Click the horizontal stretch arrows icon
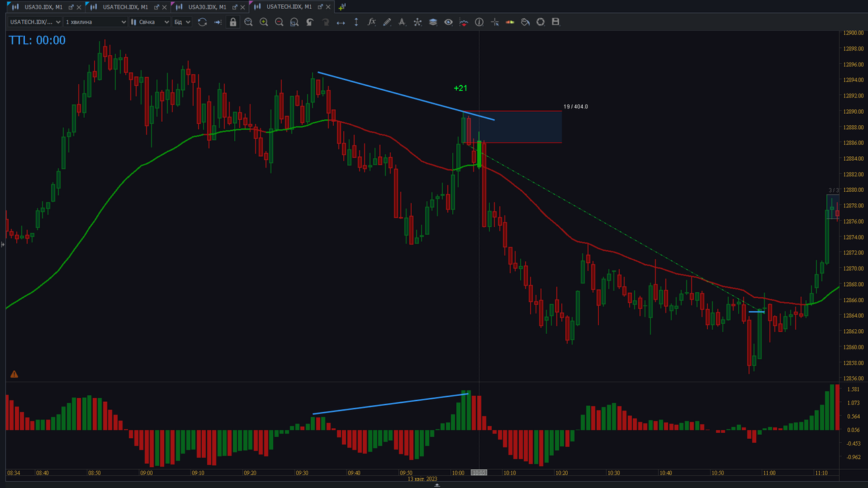Image resolution: width=868 pixels, height=488 pixels. 340,22
